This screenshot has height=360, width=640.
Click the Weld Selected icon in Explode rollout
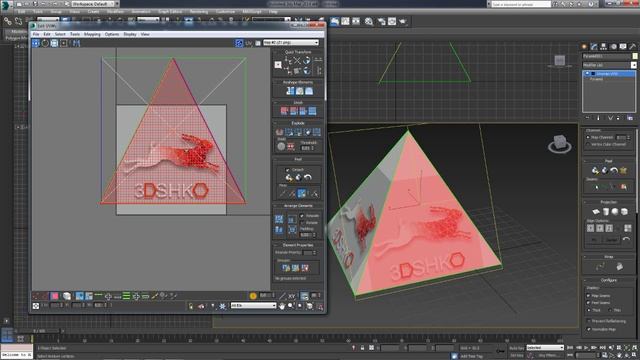(x=291, y=146)
